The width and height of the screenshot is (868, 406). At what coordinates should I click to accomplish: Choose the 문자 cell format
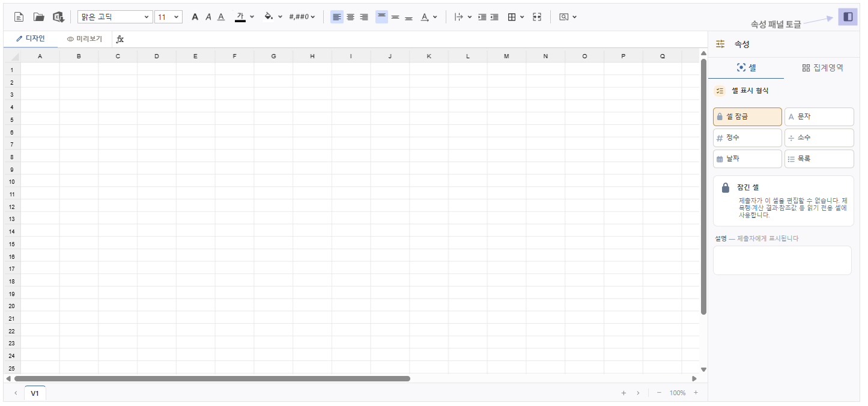point(819,117)
